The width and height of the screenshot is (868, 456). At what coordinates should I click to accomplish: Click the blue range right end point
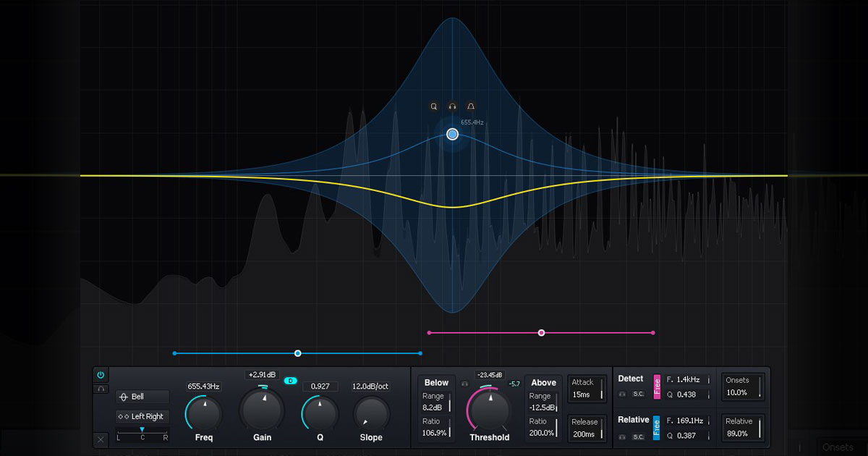tap(420, 353)
